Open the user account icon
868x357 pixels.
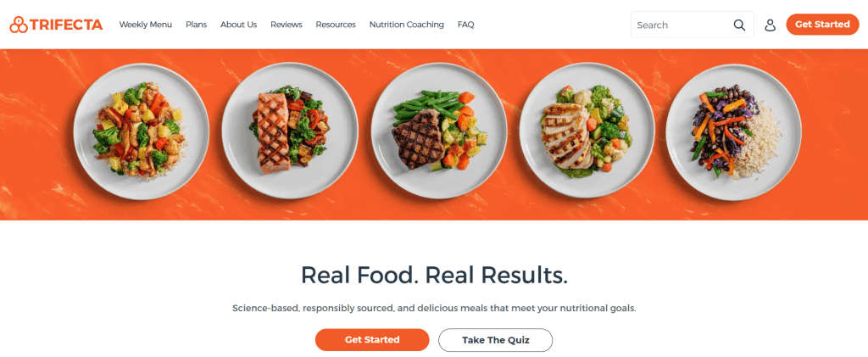(x=770, y=25)
